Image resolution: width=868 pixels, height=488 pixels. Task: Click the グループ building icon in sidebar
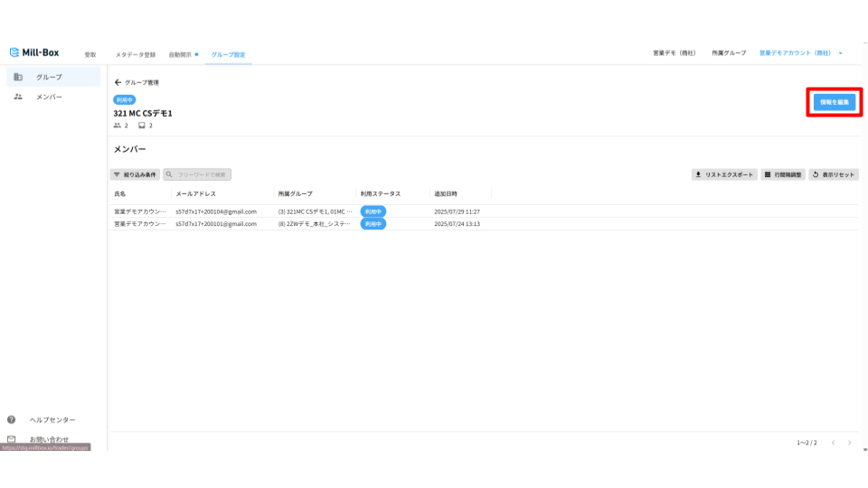18,78
